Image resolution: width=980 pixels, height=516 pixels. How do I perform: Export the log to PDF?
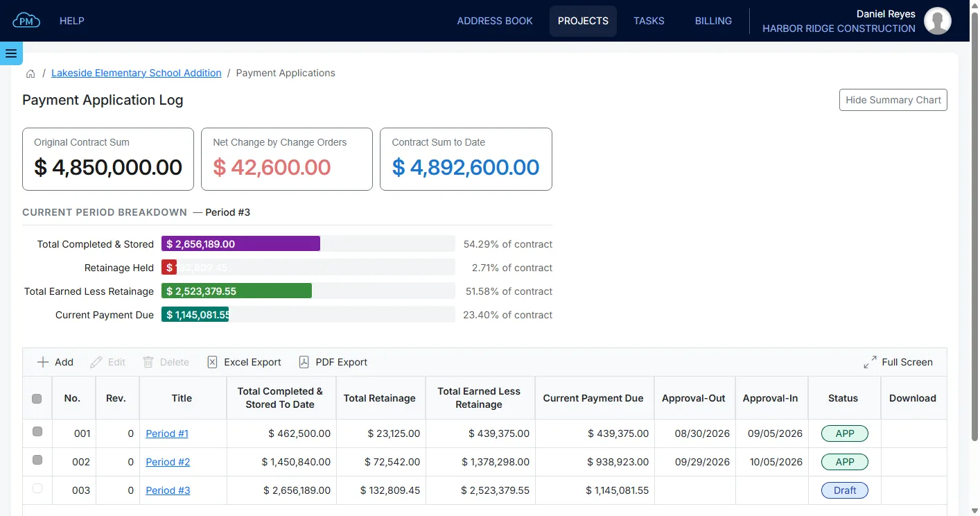[x=333, y=362]
